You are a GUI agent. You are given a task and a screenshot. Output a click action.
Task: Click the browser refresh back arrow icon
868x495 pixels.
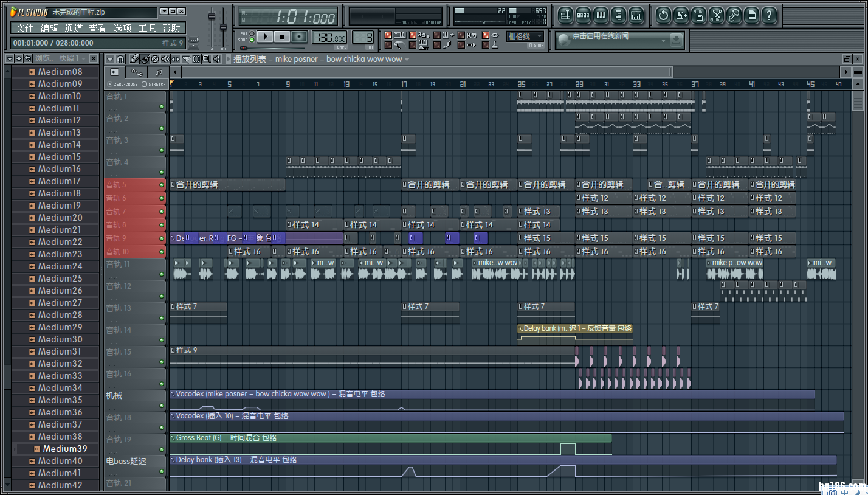(29, 58)
